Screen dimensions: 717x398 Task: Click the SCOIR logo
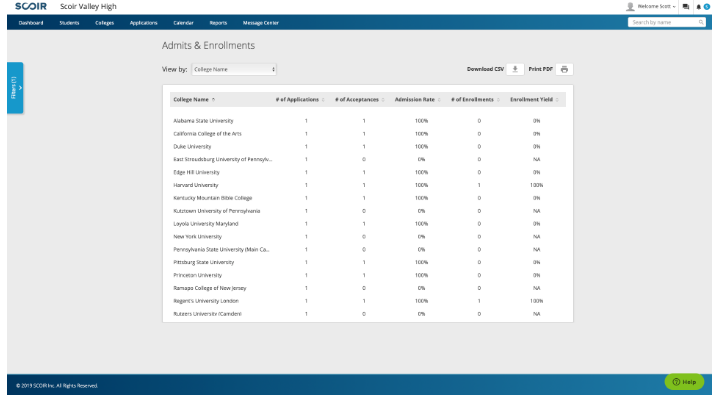tap(31, 6)
